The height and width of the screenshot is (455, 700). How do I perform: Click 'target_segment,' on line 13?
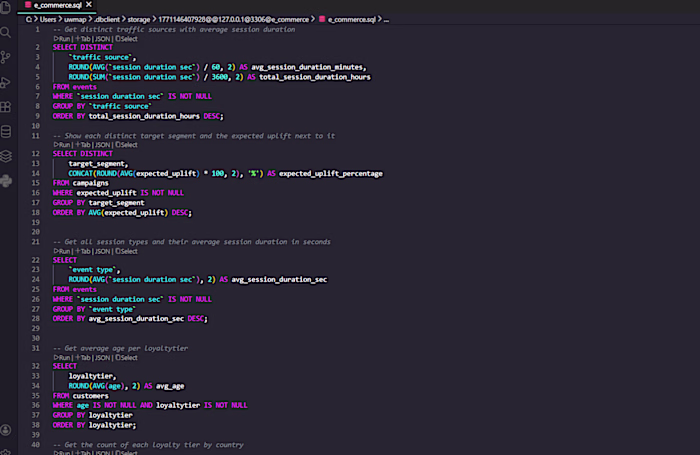[x=98, y=163]
